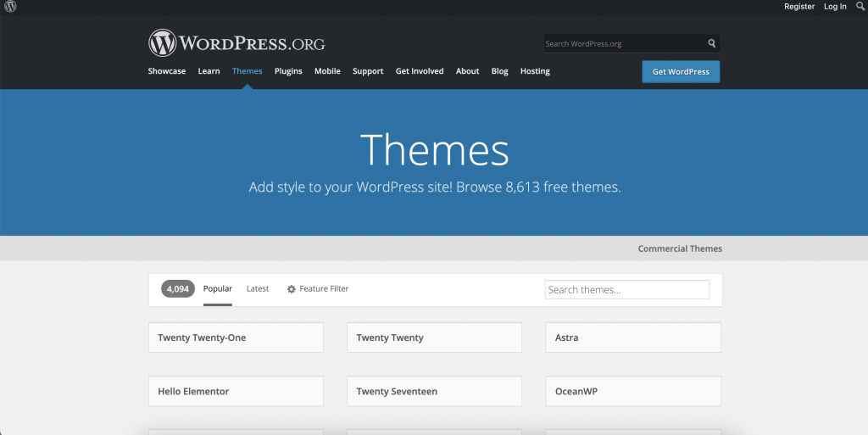Go to the Mobile menu item

[327, 71]
